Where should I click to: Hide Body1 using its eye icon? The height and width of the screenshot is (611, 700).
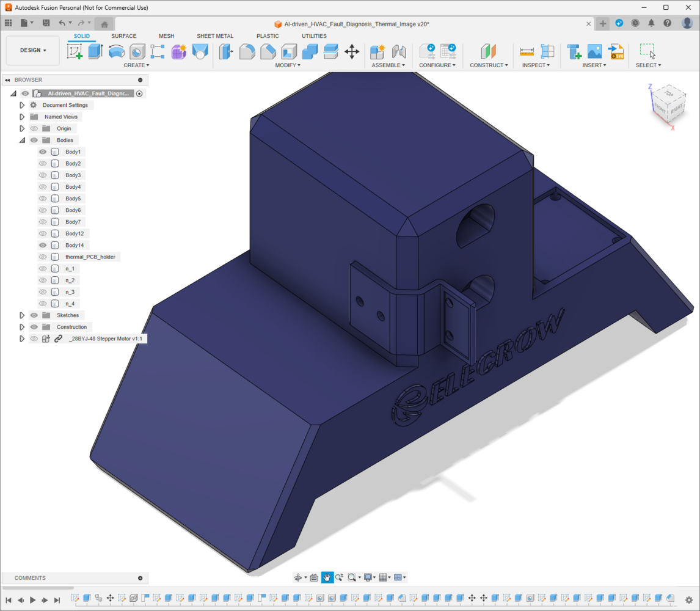(x=43, y=152)
